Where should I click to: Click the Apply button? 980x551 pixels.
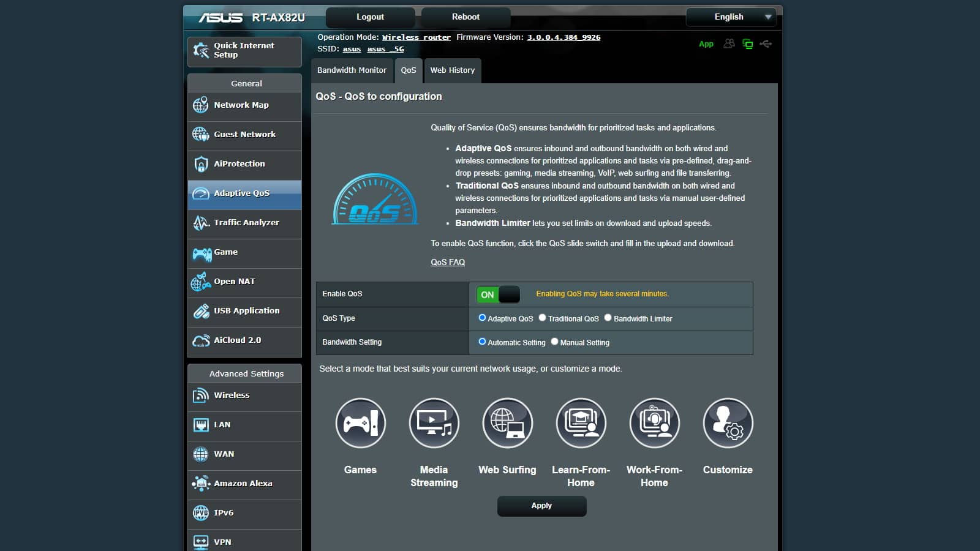point(541,506)
